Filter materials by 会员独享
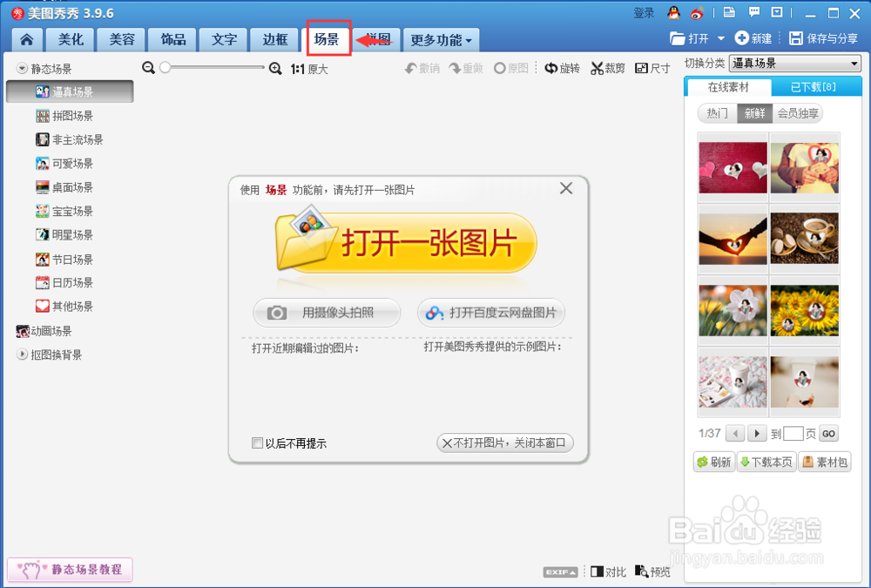The height and width of the screenshot is (588, 871). coord(798,113)
